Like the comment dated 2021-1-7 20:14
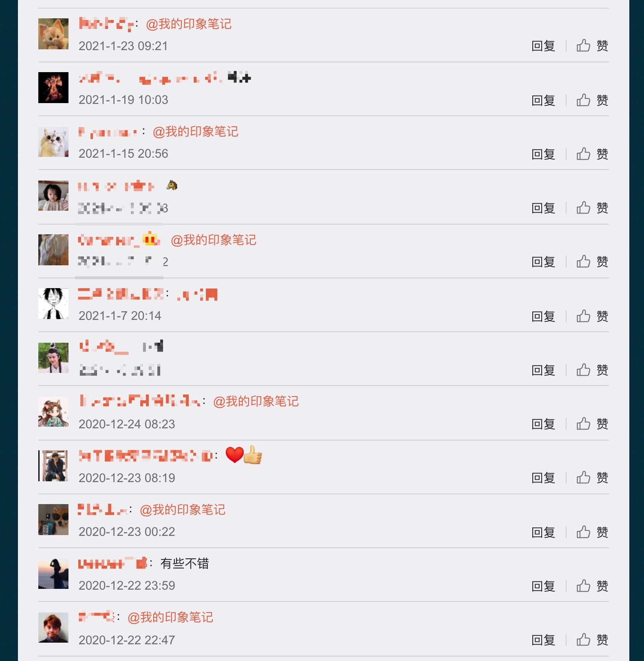 pos(592,316)
